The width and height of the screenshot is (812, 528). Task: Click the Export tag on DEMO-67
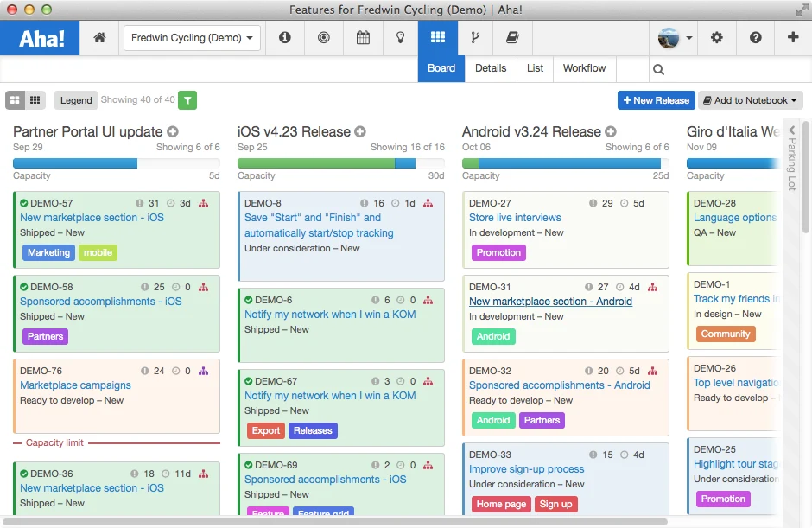pos(266,430)
